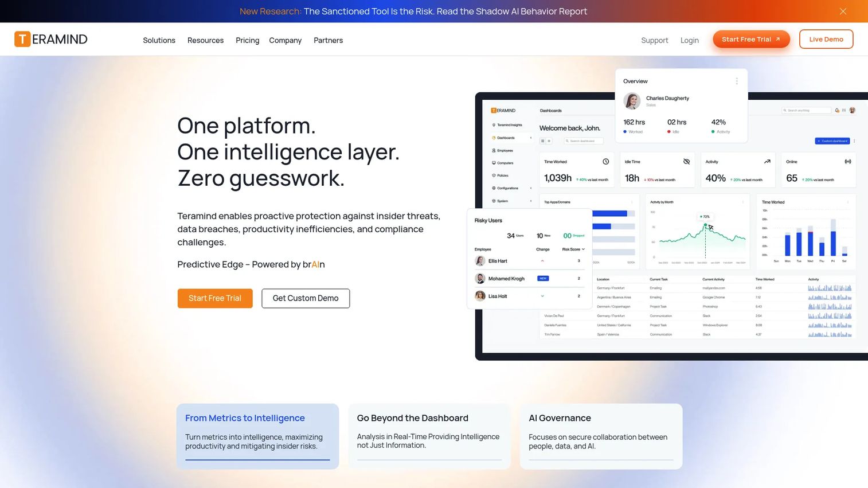The height and width of the screenshot is (488, 868).
Task: Click Ellis Hart's avatar in Risky Users
Action: [x=480, y=261]
